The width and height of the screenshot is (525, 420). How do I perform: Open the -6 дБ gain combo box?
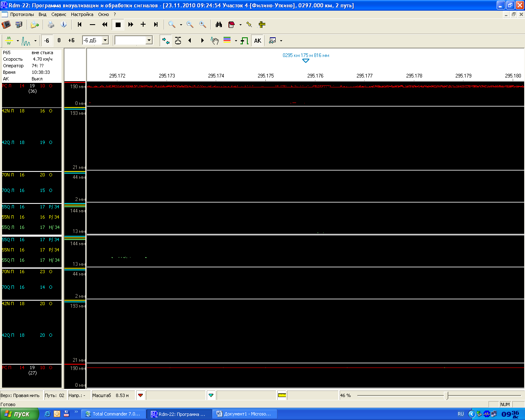[96, 40]
